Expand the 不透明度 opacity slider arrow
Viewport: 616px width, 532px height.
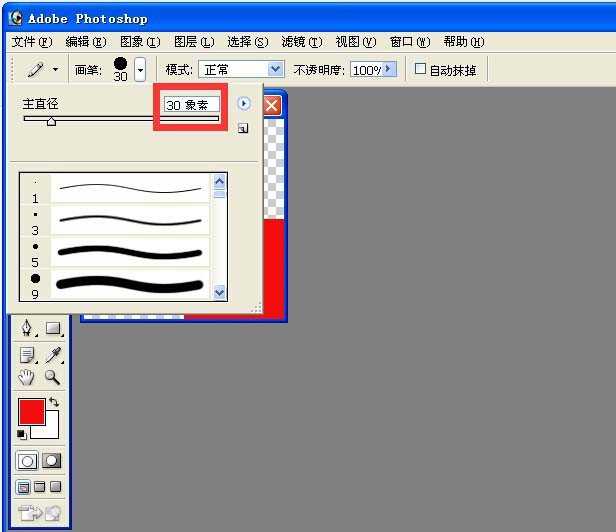[x=389, y=69]
